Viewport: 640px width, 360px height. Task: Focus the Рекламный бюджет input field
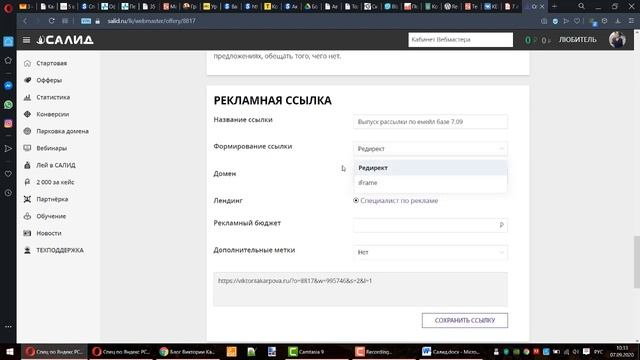click(430, 225)
